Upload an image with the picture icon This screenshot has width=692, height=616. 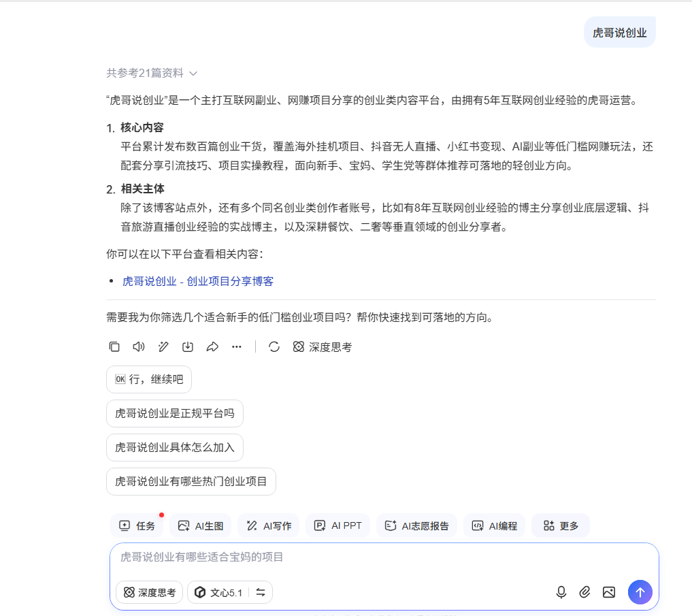(608, 592)
